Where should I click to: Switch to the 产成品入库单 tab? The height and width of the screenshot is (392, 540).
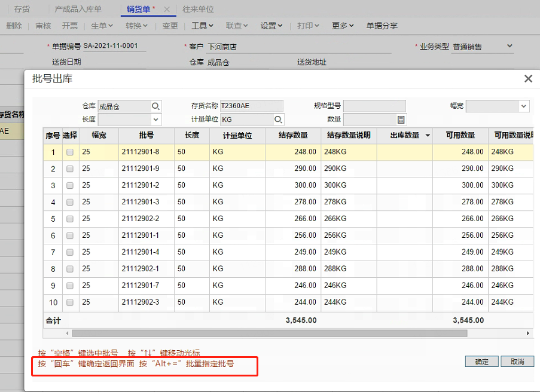[x=78, y=10]
